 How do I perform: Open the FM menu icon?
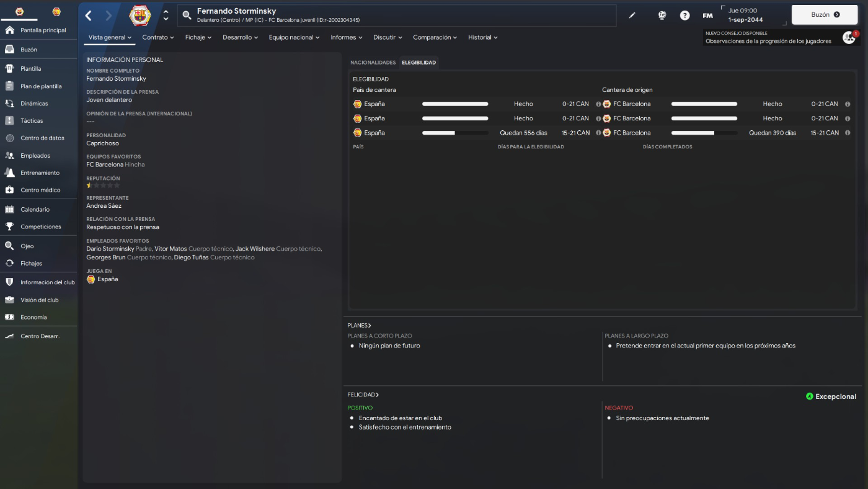point(707,16)
